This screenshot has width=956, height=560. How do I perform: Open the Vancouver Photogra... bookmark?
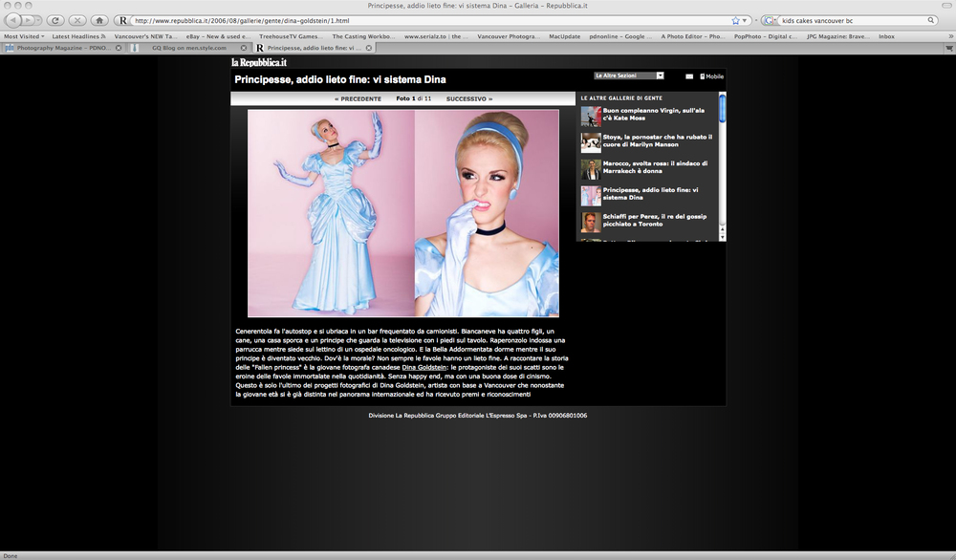pyautogui.click(x=509, y=36)
